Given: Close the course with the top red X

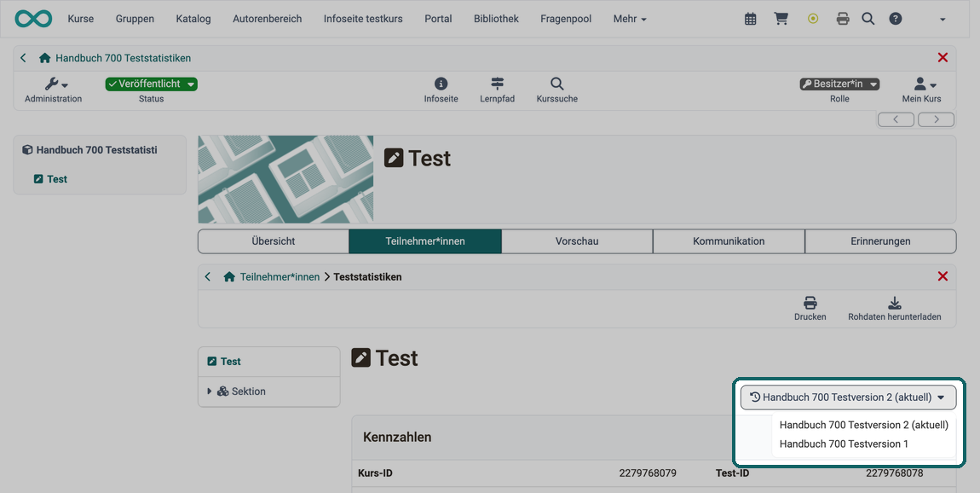Looking at the screenshot, I should click(x=943, y=57).
